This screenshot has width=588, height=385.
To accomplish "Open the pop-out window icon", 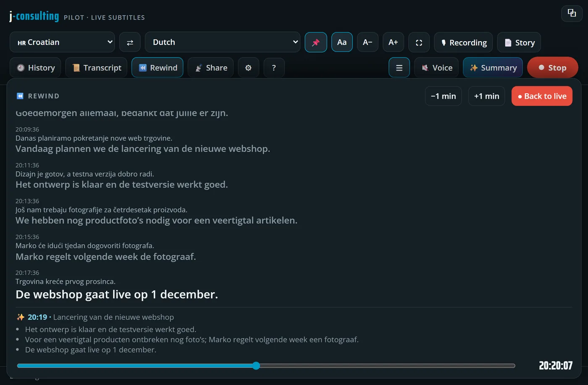I will 572,13.
